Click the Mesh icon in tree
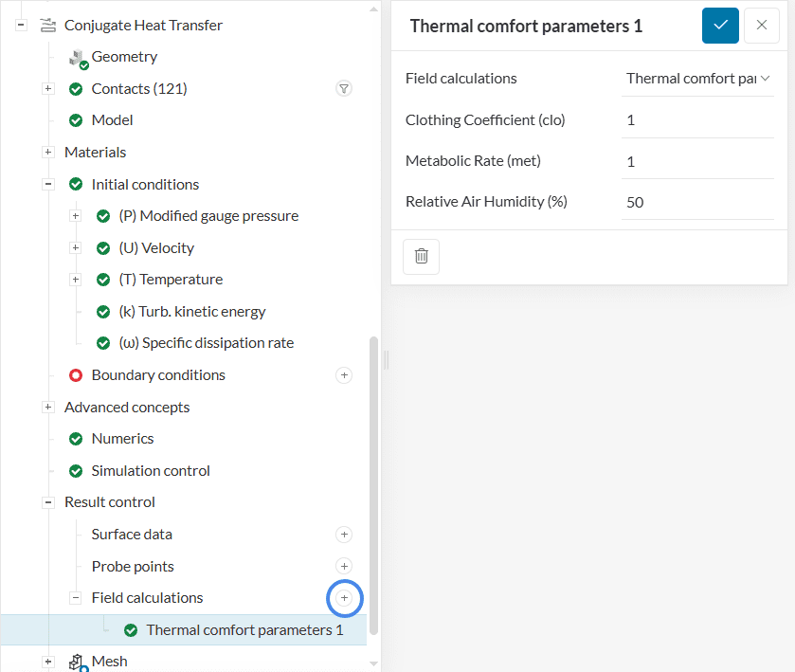 point(78,662)
